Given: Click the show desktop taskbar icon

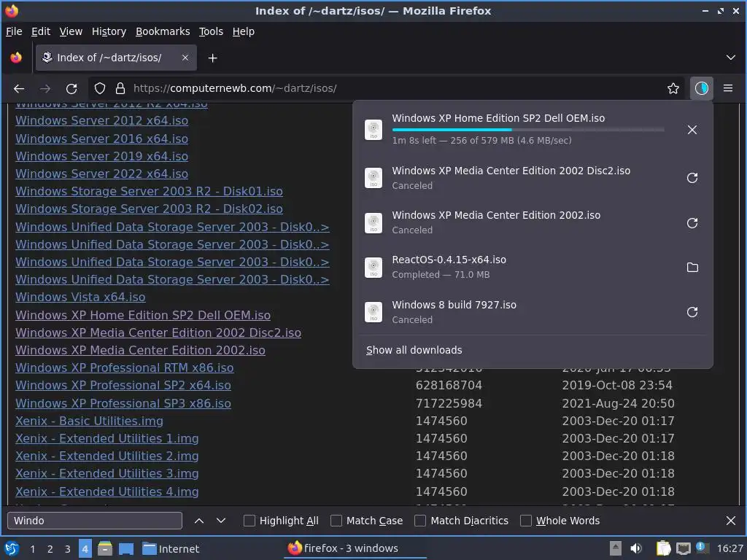Looking at the screenshot, I should (x=126, y=548).
